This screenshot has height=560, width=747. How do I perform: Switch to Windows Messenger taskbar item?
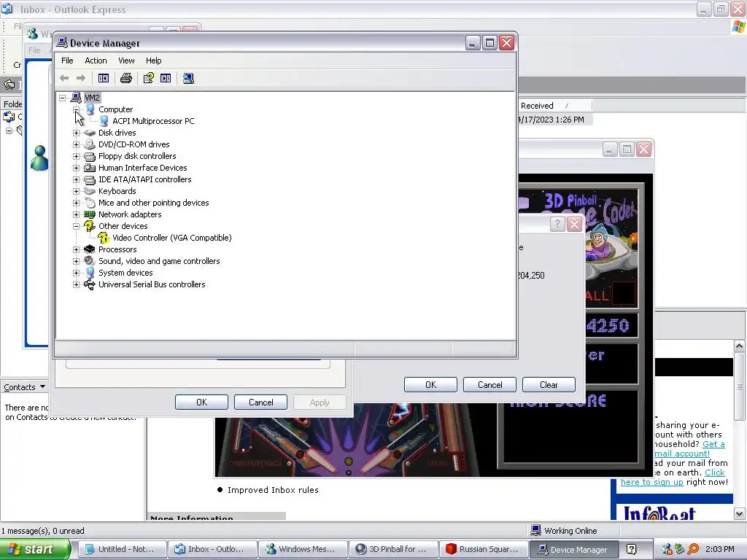[x=303, y=549]
